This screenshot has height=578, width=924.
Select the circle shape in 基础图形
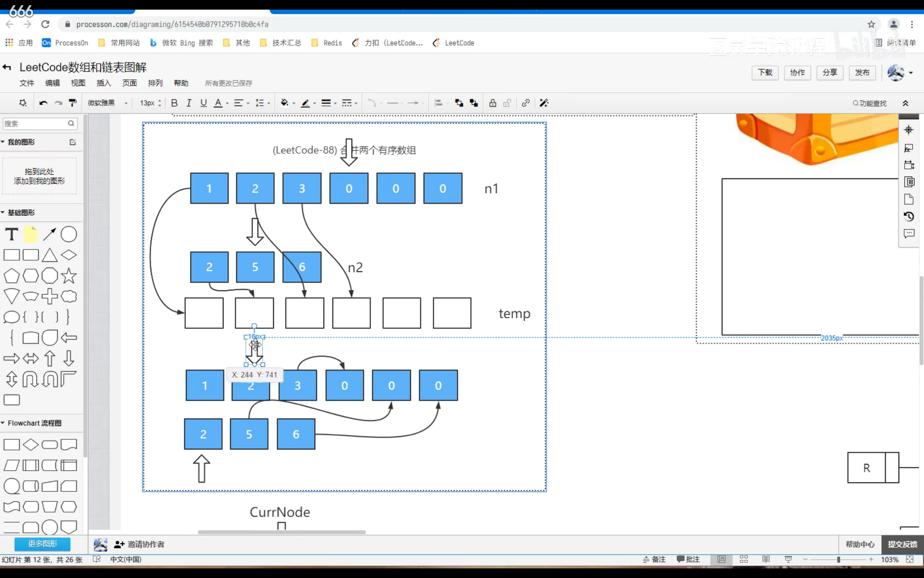click(69, 234)
